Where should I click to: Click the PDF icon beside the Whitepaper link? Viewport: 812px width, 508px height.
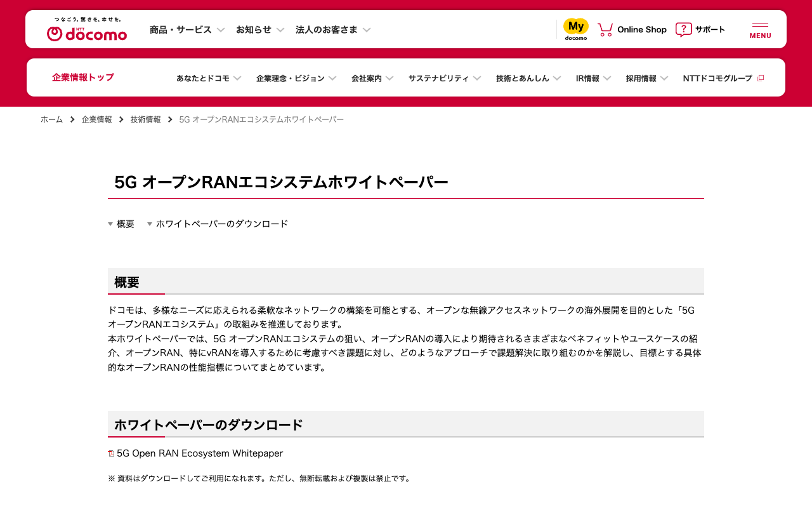(111, 453)
